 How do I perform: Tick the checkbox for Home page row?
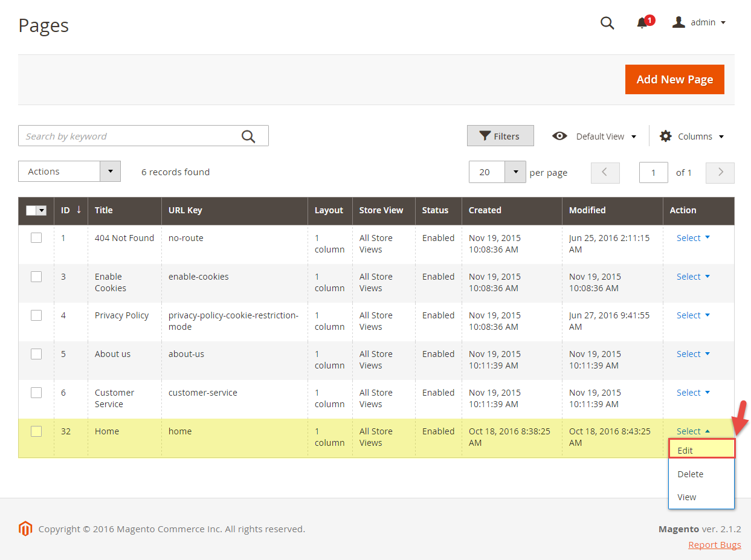pyautogui.click(x=36, y=431)
